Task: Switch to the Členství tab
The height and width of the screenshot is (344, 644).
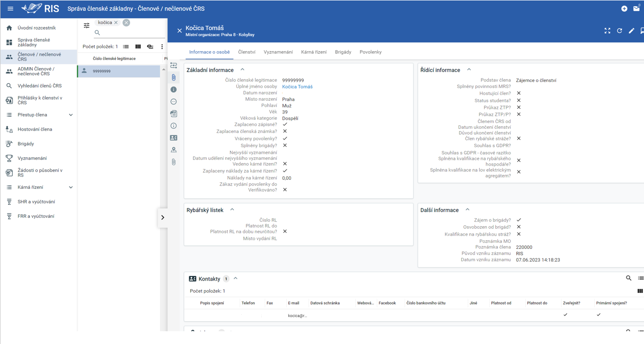Action: 247,52
